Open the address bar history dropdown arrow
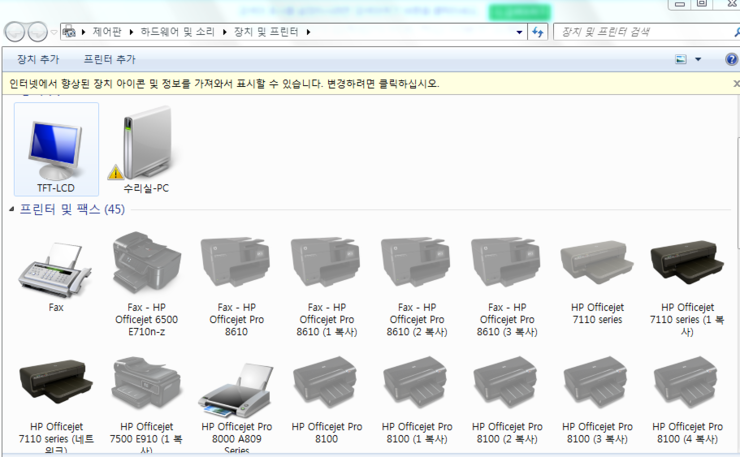 point(519,32)
